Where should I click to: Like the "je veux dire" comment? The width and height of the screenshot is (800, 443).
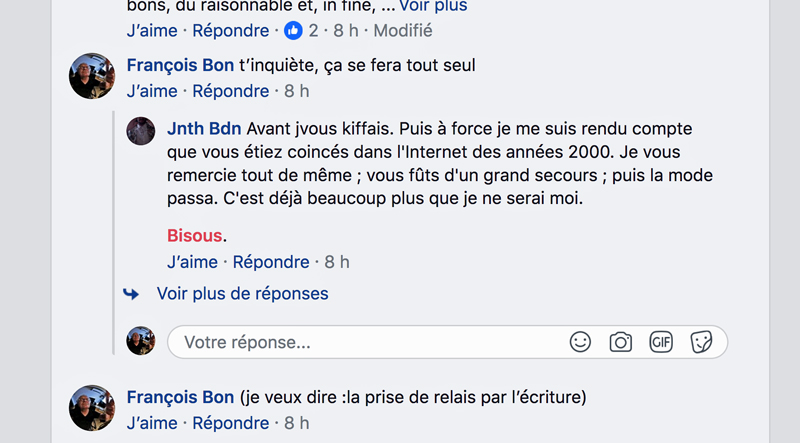point(152,423)
